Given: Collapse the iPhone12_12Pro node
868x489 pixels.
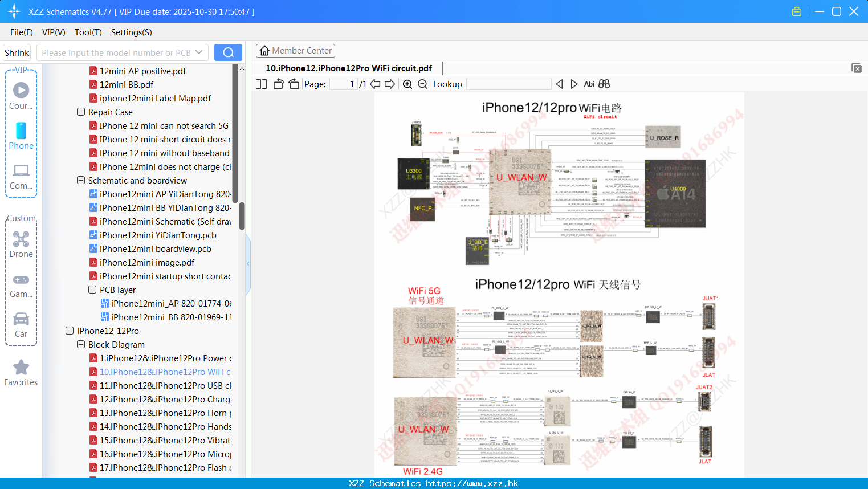Looking at the screenshot, I should coord(70,331).
